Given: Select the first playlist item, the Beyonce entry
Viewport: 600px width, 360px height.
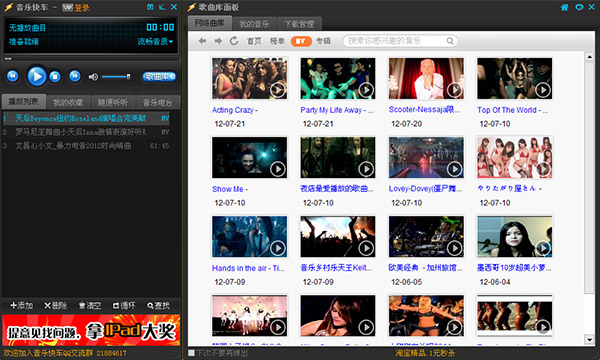Looking at the screenshot, I should point(86,118).
